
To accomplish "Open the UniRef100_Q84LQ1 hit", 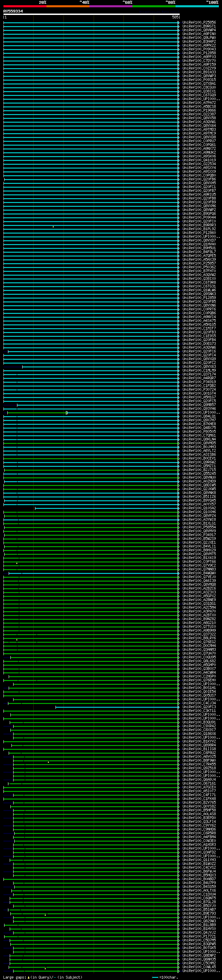I will click(199, 416).
